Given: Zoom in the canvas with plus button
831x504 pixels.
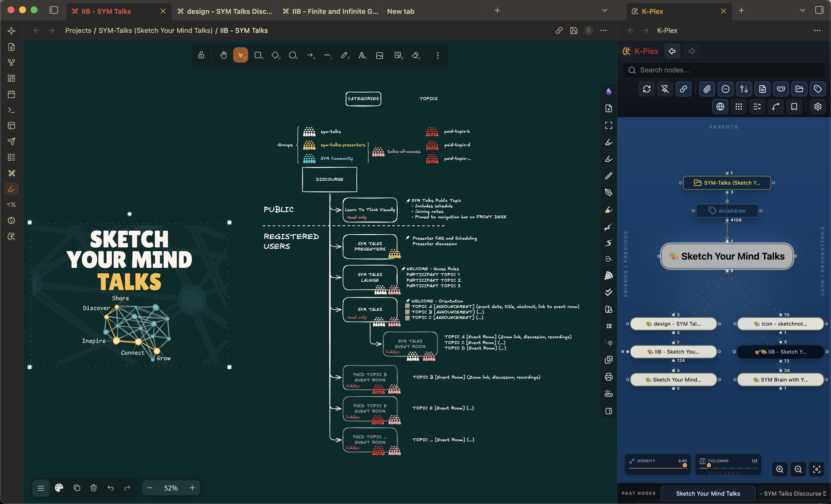Looking at the screenshot, I should pos(192,488).
